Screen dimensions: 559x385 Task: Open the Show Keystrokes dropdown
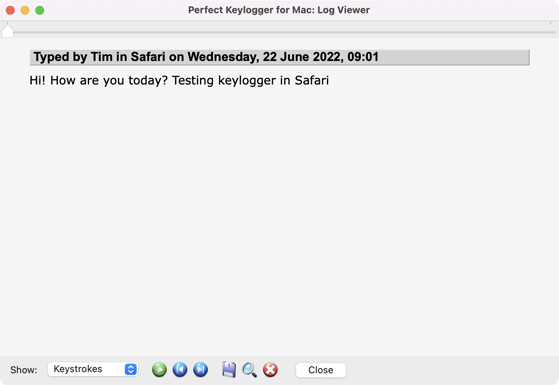click(x=93, y=369)
